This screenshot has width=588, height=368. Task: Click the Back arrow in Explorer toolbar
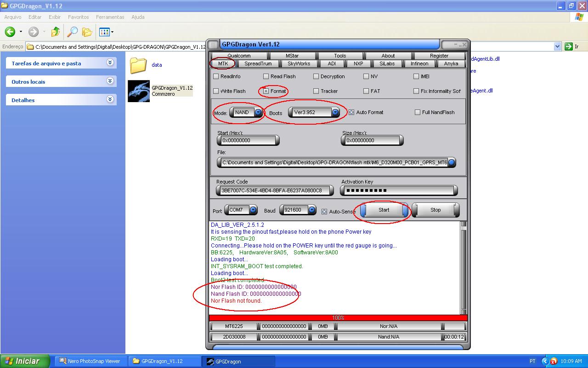[x=10, y=32]
